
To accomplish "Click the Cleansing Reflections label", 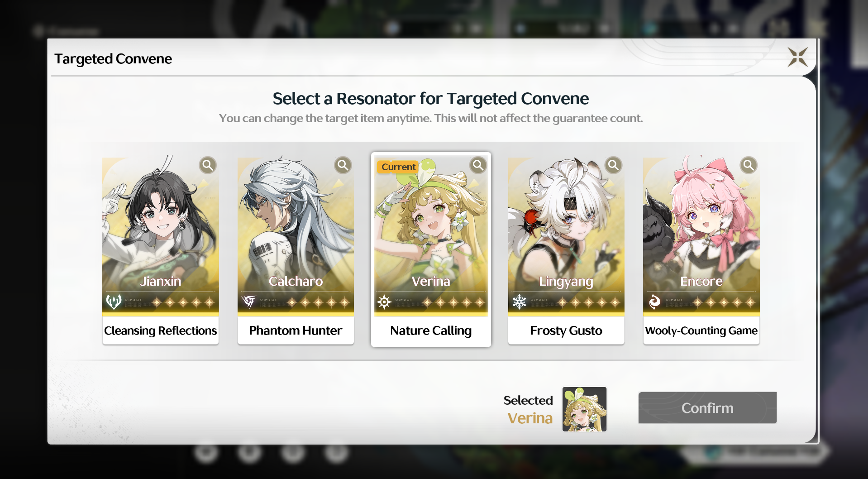I will click(x=161, y=331).
